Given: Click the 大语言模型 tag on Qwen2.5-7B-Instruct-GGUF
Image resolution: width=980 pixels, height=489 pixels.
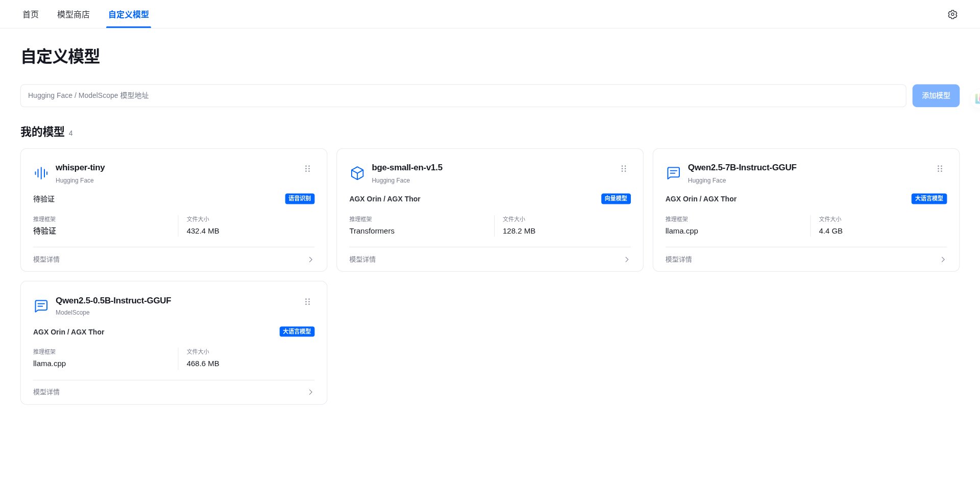Looking at the screenshot, I should click(x=929, y=199).
